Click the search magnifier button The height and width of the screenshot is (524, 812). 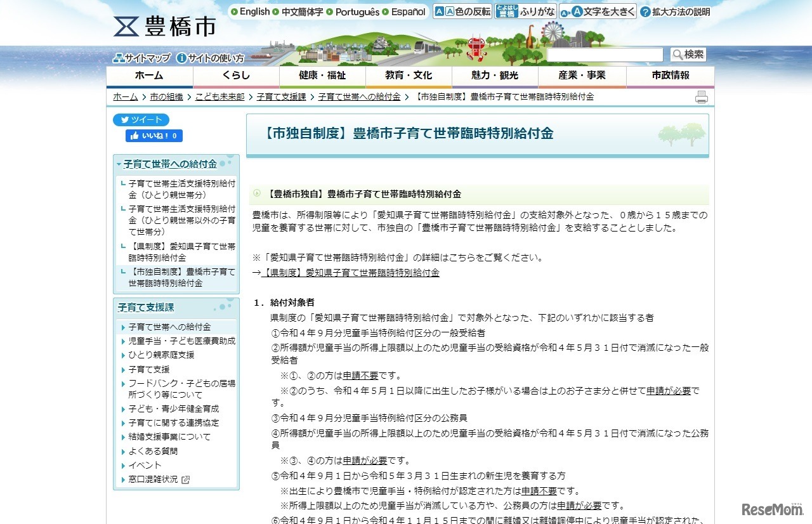(x=688, y=55)
